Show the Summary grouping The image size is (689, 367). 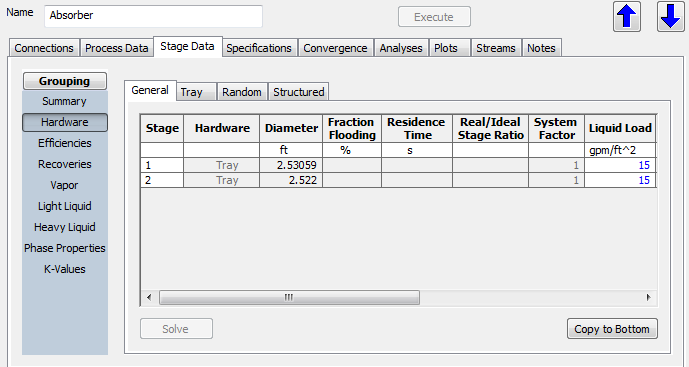[65, 101]
